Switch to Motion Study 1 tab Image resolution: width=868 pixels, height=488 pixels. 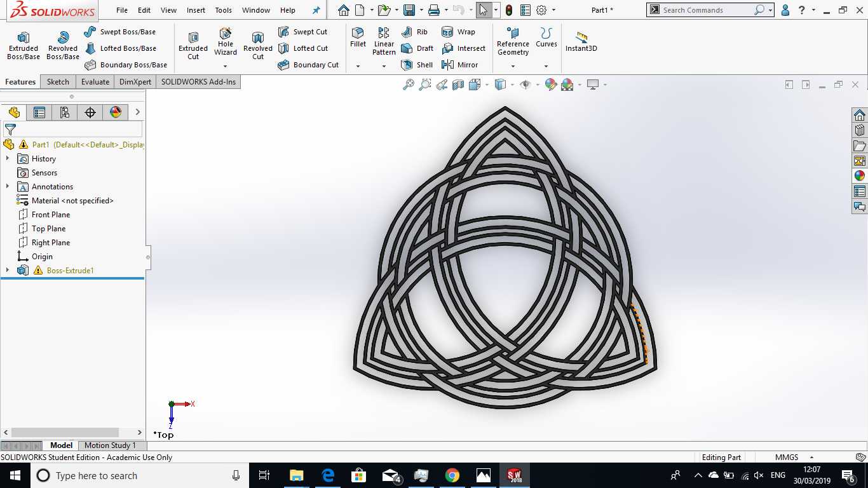point(110,445)
